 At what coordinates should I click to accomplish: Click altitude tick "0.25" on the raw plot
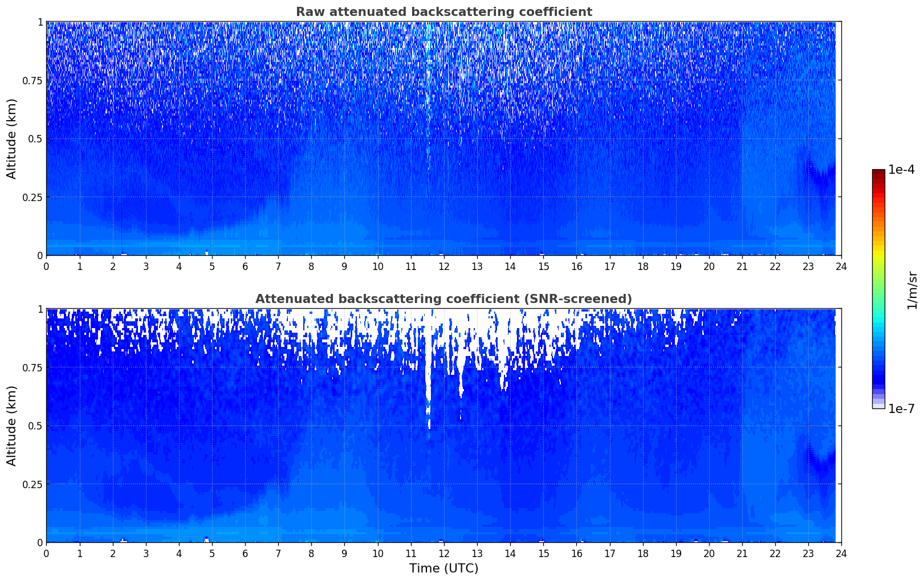point(32,197)
